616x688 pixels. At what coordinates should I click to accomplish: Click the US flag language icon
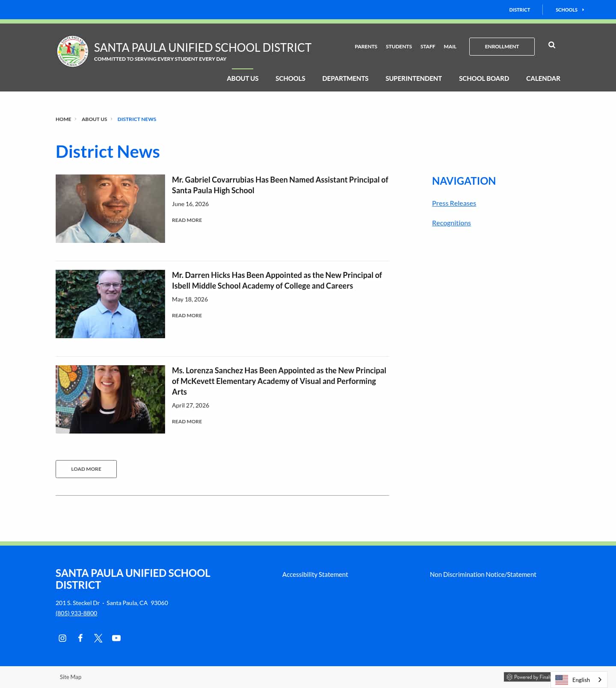coord(562,679)
